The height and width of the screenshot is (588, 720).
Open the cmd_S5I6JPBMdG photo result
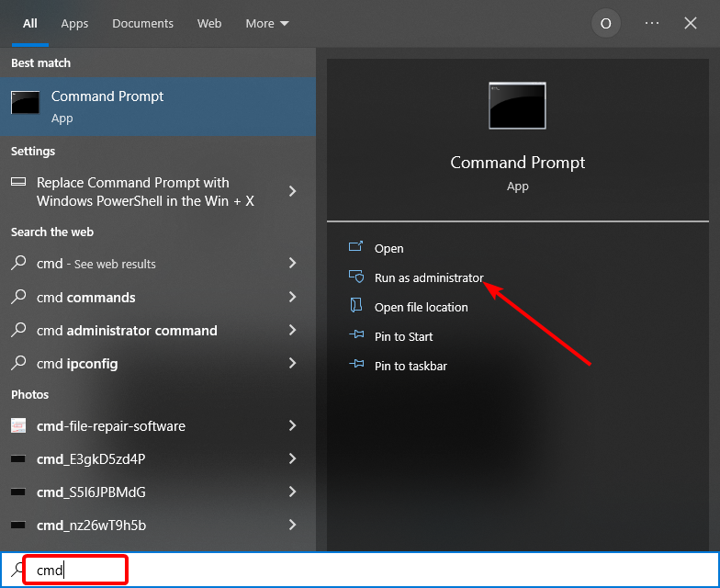(x=91, y=492)
